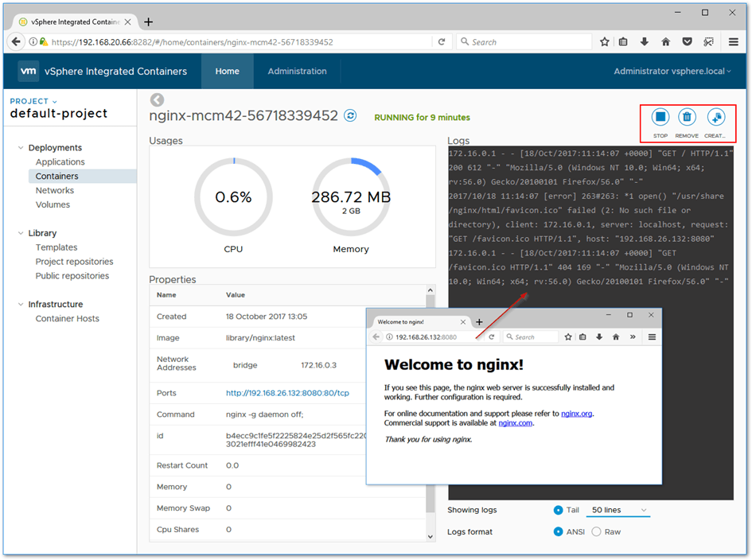752x560 pixels.
Task: Click the image value library/nginx:latest
Action: pyautogui.click(x=260, y=337)
